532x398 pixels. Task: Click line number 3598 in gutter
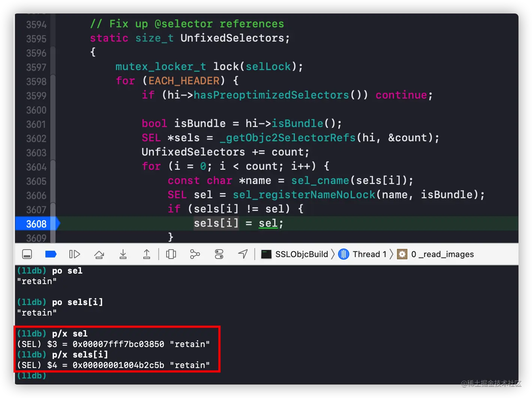[x=36, y=82]
